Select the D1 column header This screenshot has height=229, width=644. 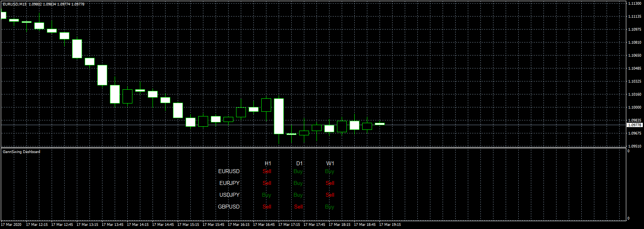pos(300,163)
